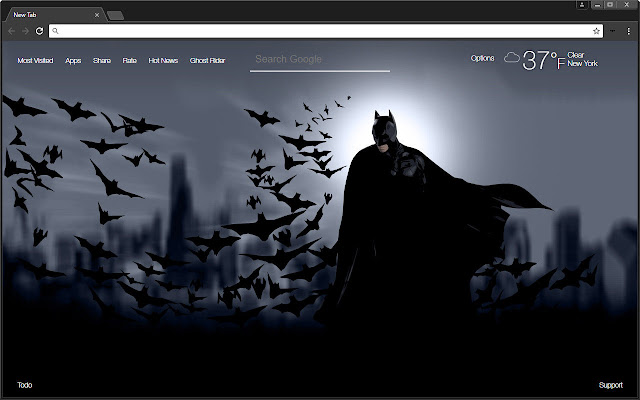Open the Ghost Rider link

click(207, 60)
